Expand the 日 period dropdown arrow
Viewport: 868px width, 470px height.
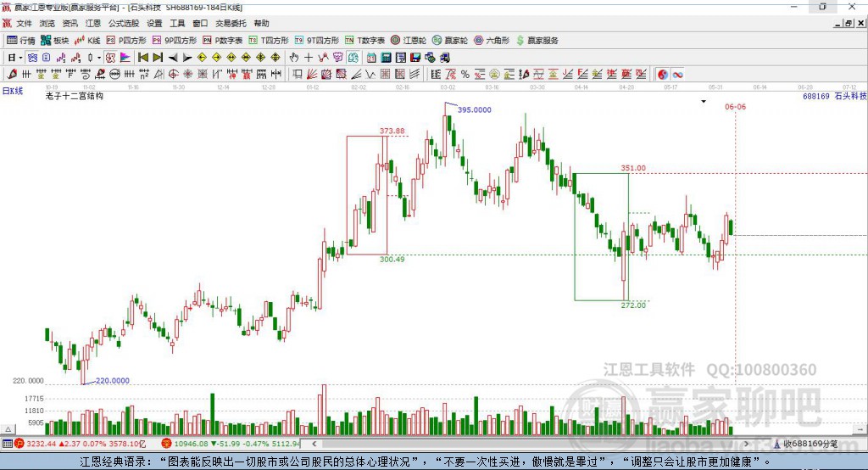tap(20, 58)
